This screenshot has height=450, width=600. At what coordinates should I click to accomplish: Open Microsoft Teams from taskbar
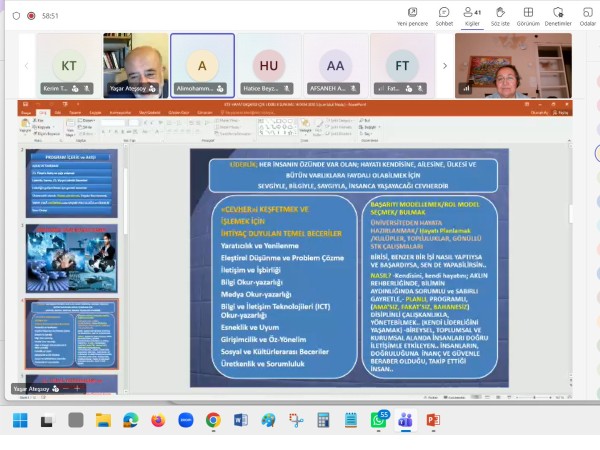(x=406, y=421)
